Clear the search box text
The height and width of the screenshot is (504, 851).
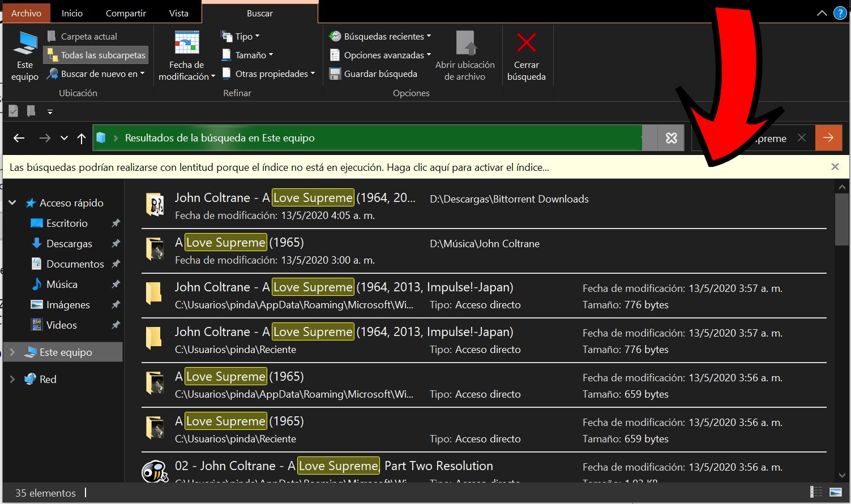(x=802, y=137)
